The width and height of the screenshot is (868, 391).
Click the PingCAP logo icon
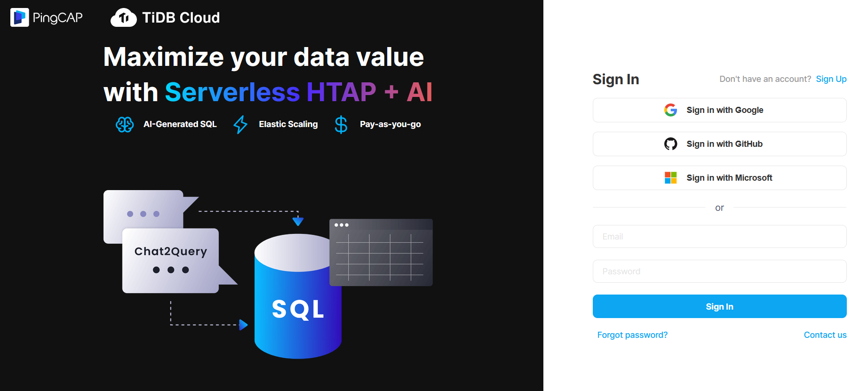click(x=20, y=17)
